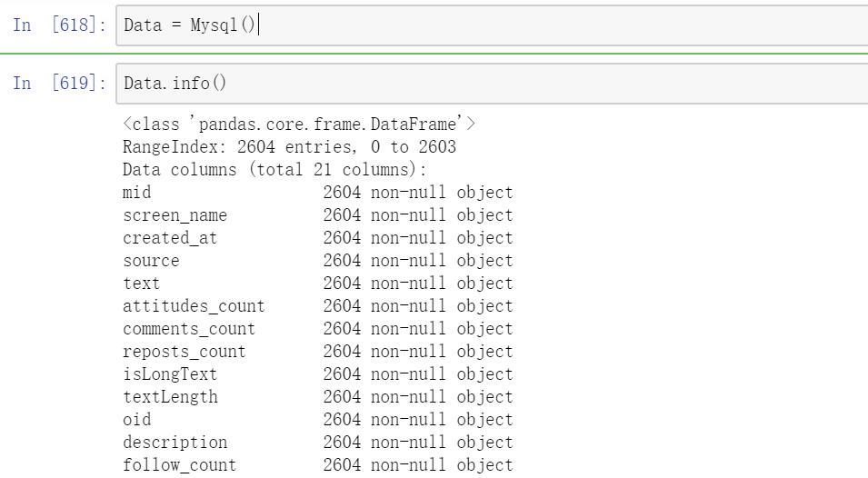
Task: Click the 'Data columns (total 21 columns)' line
Action: (x=274, y=170)
